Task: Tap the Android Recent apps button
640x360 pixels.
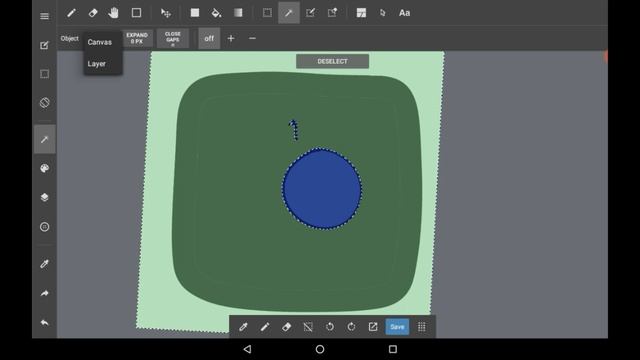Action: (393, 349)
